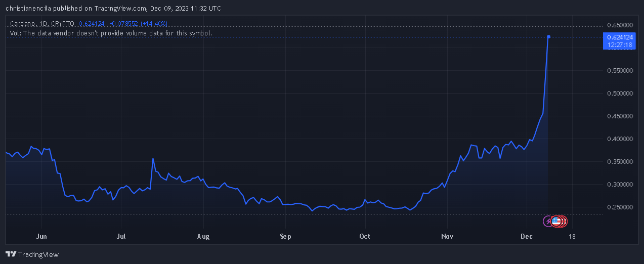The width and height of the screenshot is (644, 264).
Task: Click the +0.078552 price change value
Action: pyautogui.click(x=123, y=24)
